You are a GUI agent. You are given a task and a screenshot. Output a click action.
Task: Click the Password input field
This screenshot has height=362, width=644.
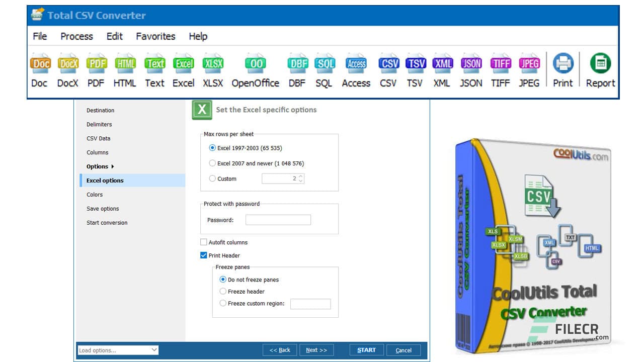(278, 219)
